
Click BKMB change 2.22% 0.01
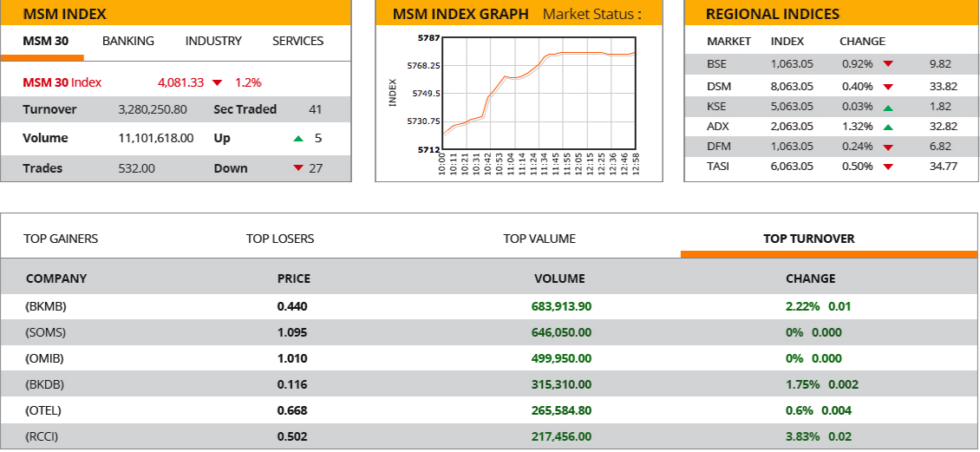pyautogui.click(x=818, y=306)
